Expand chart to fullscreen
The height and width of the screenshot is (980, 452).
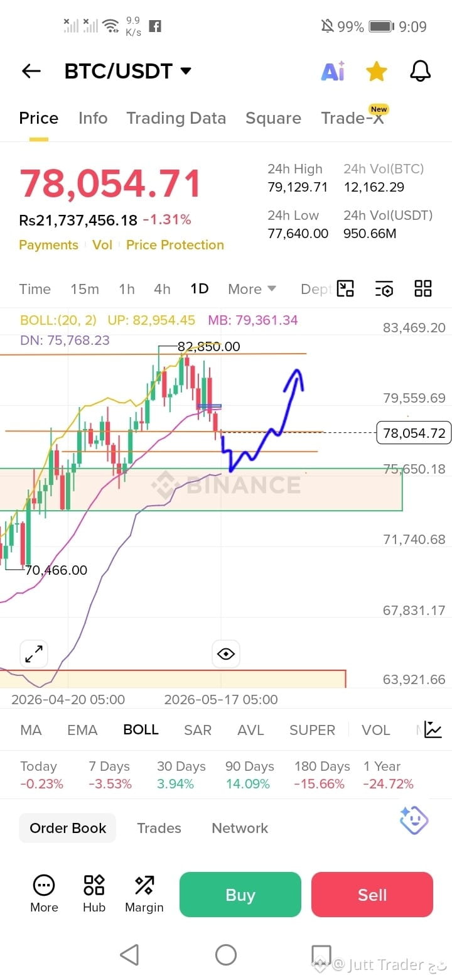[x=34, y=654]
